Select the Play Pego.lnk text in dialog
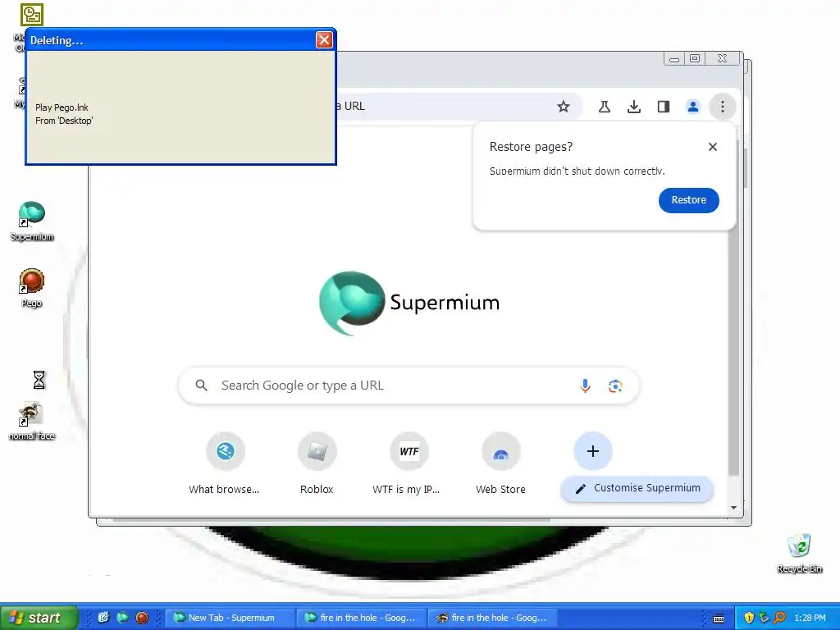Image resolution: width=840 pixels, height=630 pixels. point(62,107)
